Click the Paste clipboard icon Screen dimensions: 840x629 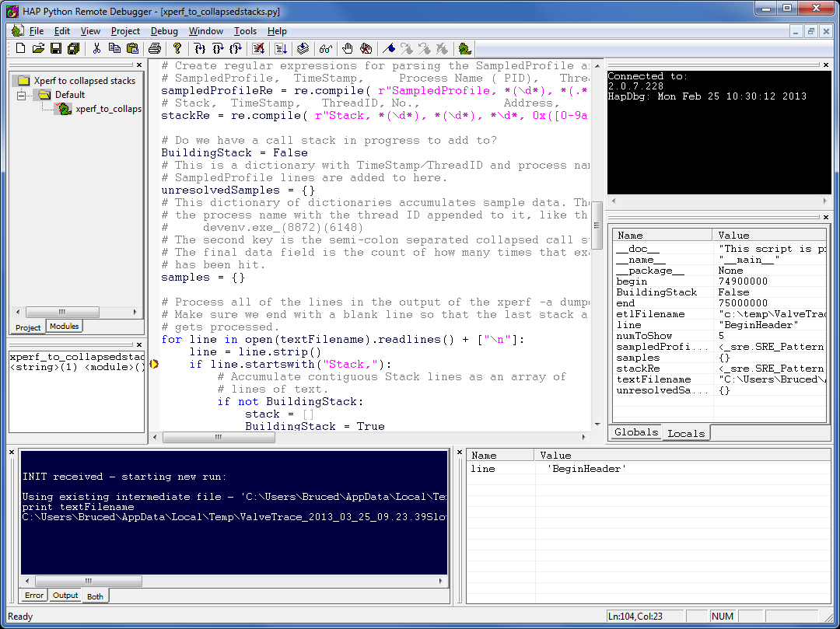point(132,49)
